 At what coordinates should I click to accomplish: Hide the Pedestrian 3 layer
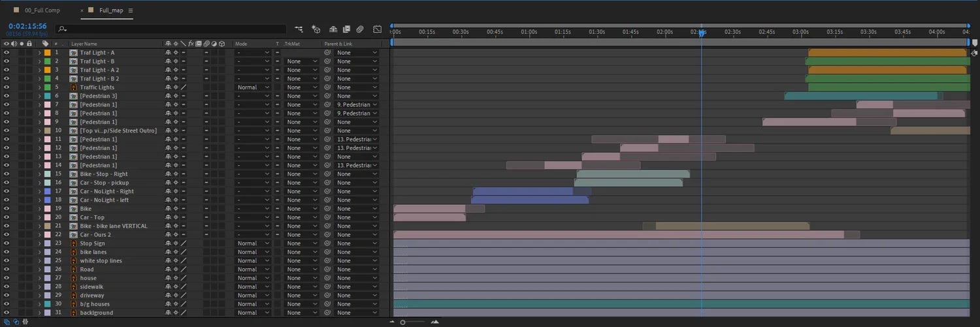point(7,96)
